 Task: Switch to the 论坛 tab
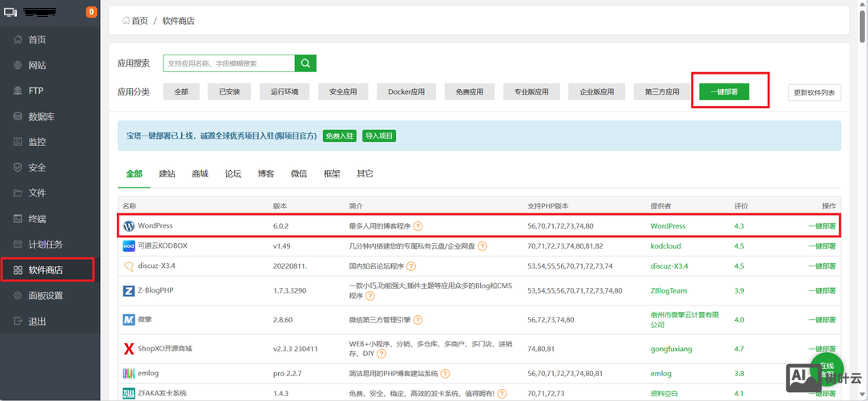pos(233,174)
